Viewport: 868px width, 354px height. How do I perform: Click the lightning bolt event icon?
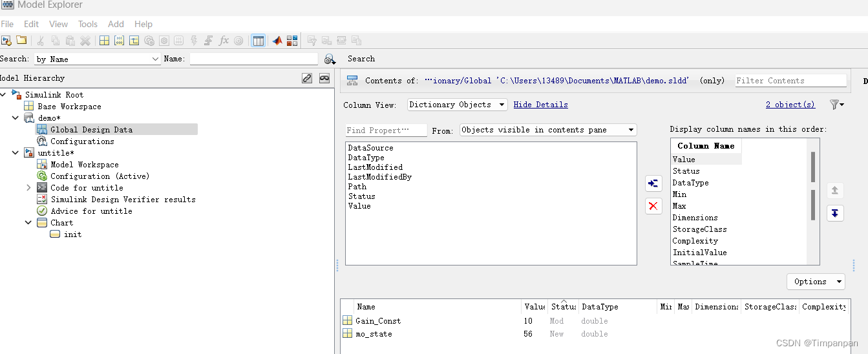(194, 41)
